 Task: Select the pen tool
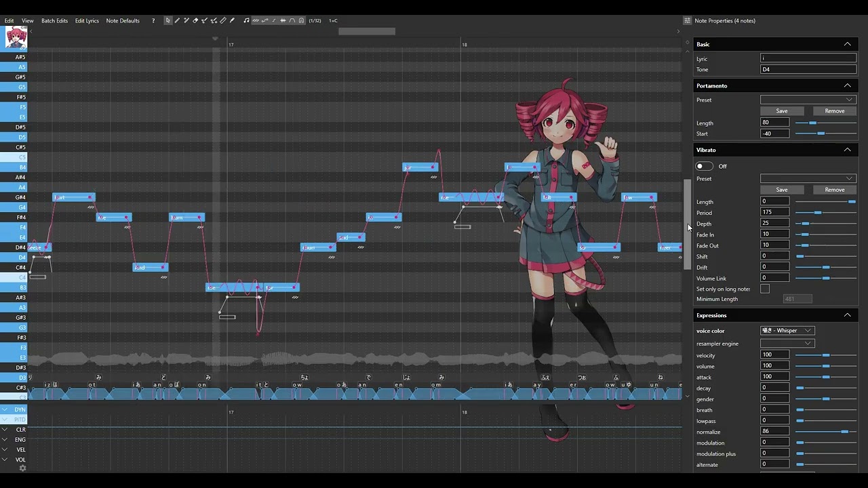click(x=177, y=20)
